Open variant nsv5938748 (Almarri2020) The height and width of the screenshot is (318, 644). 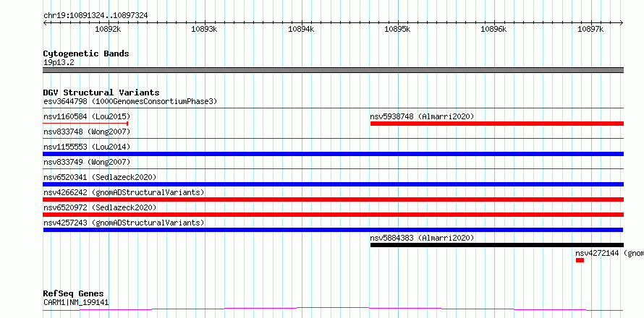click(422, 116)
